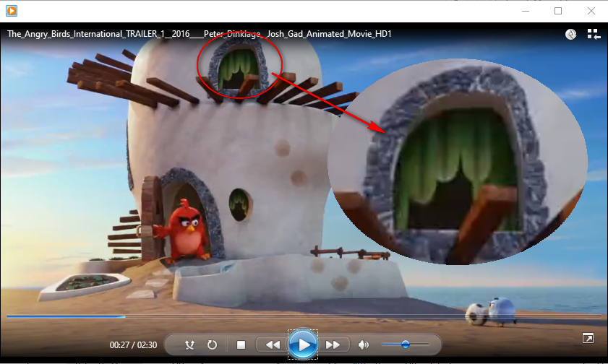Adjust the volume slider
Viewport: 608px width, 364px height.
coord(405,344)
